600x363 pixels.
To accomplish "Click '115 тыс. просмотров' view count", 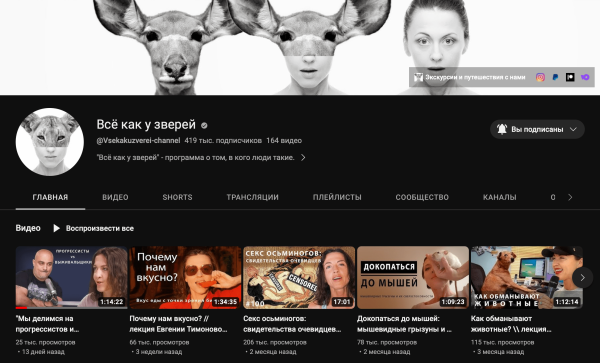I will [502, 342].
